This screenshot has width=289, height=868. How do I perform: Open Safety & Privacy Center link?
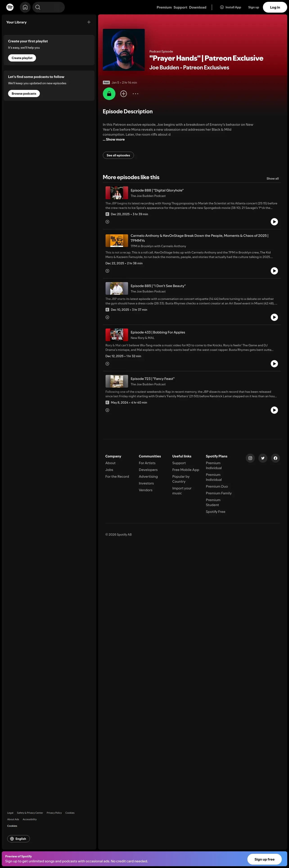coord(30,813)
